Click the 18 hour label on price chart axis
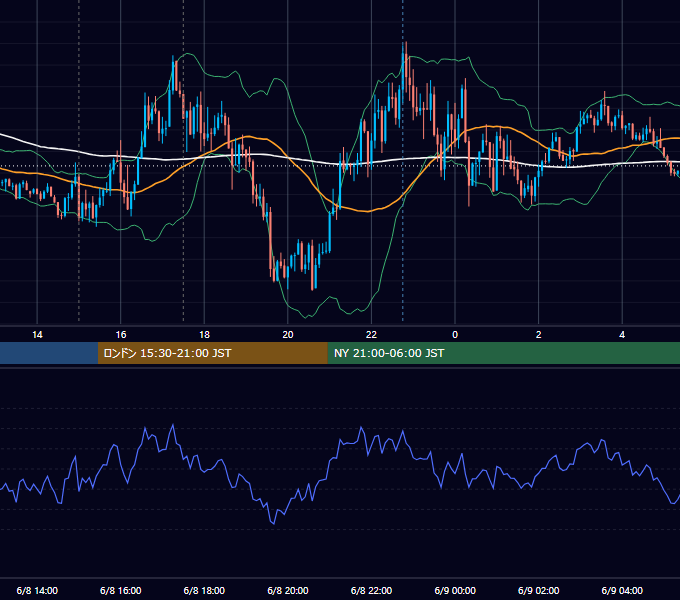680x600 pixels. (x=204, y=335)
